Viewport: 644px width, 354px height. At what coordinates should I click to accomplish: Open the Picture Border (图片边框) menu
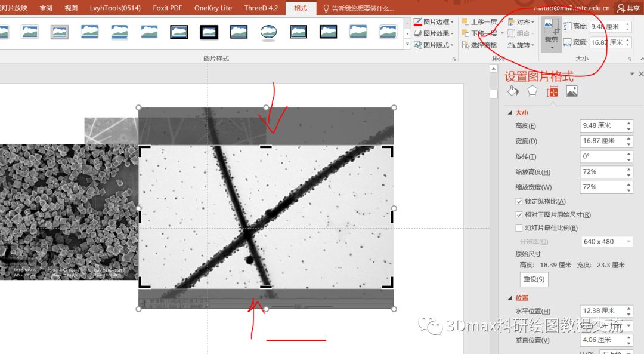pyautogui.click(x=434, y=22)
